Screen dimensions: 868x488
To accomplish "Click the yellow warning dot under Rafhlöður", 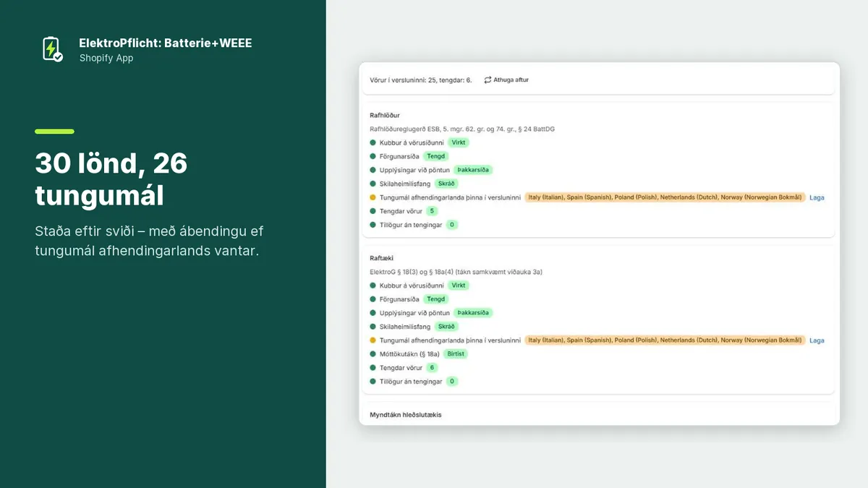I will click(373, 197).
